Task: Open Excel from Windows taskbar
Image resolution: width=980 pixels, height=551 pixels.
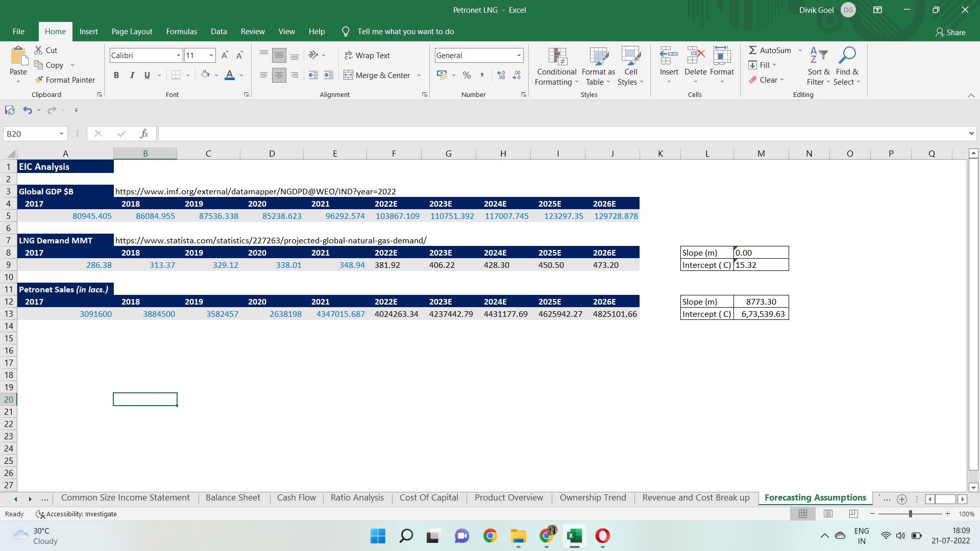Action: (574, 536)
